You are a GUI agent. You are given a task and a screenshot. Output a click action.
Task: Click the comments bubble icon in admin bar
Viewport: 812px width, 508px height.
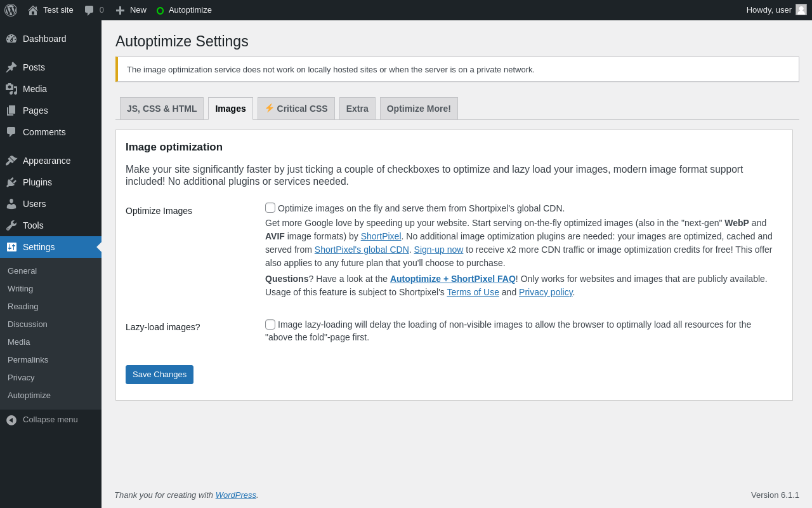point(89,10)
